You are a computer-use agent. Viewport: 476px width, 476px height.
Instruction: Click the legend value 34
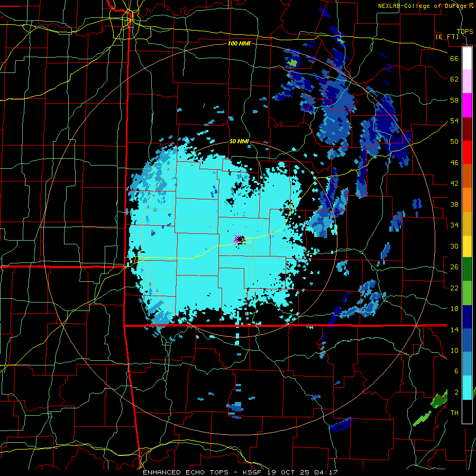pos(454,225)
